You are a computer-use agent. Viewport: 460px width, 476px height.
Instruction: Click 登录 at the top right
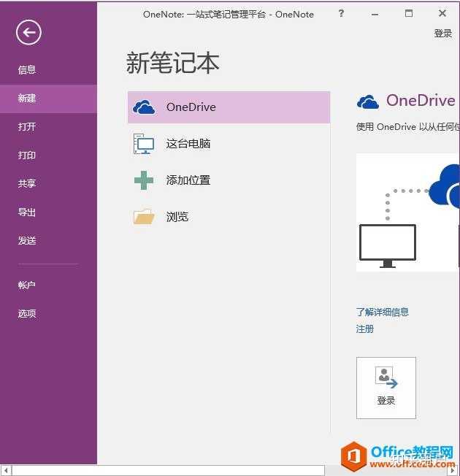click(443, 34)
